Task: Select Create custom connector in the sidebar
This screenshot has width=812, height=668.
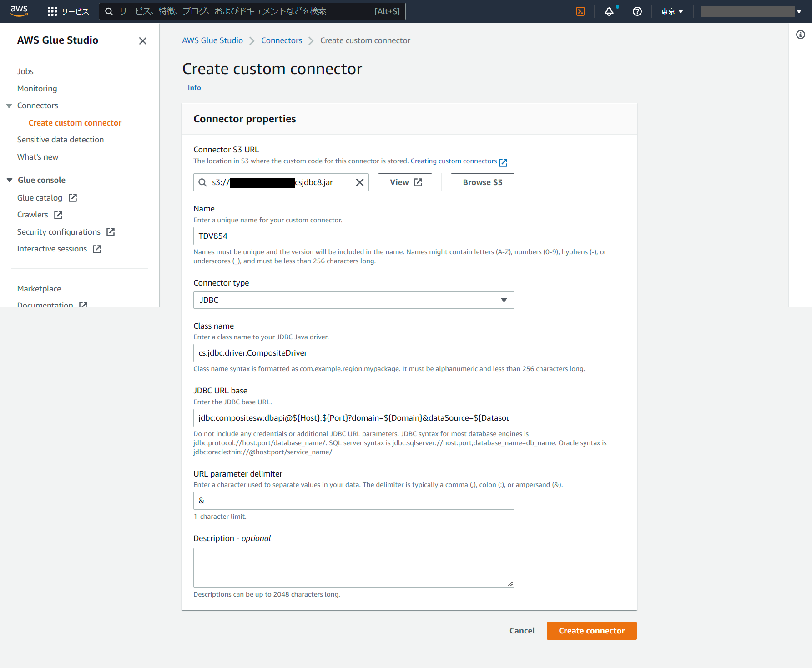Action: coord(75,123)
